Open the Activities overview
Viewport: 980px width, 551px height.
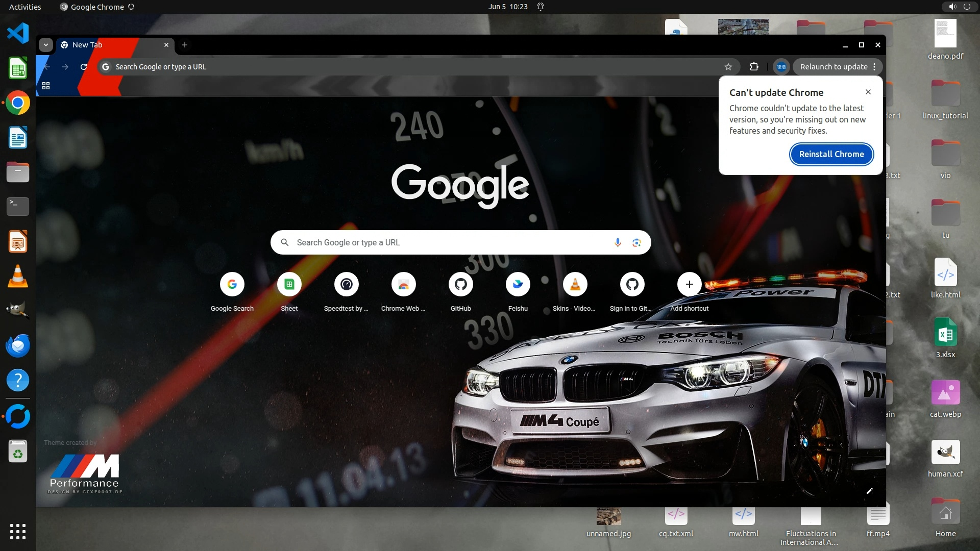(x=25, y=7)
